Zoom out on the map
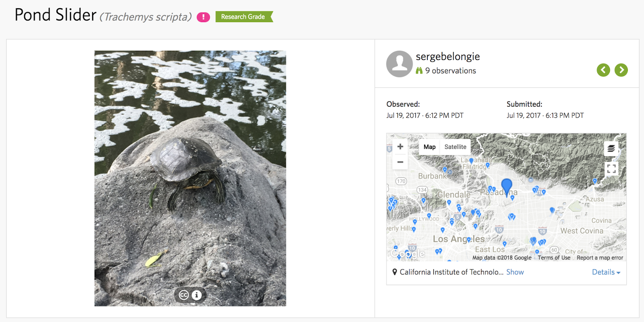The height and width of the screenshot is (322, 644). pyautogui.click(x=400, y=162)
